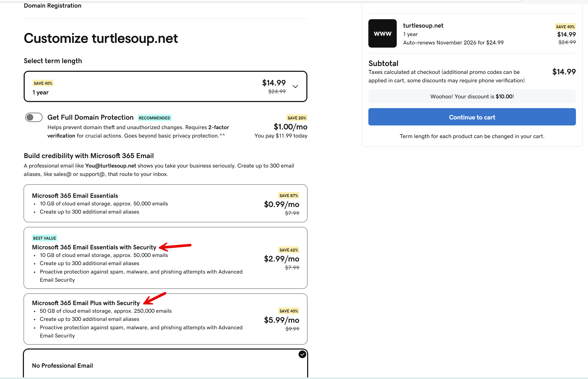
Task: Enable Full Domain Protection toggle
Action: coord(34,117)
